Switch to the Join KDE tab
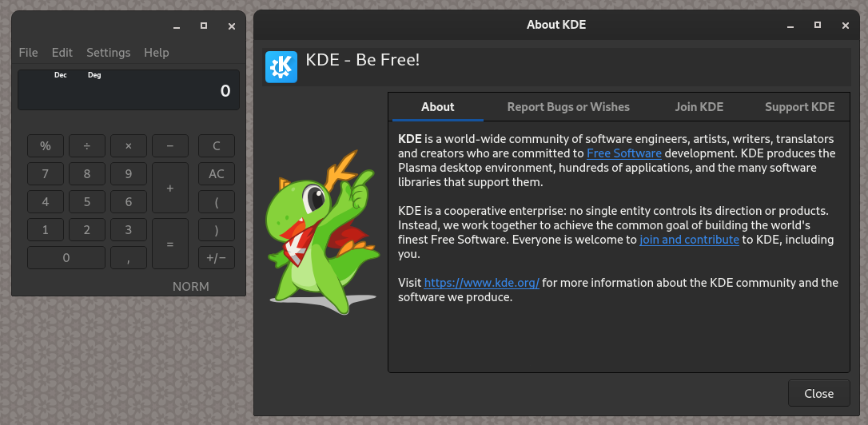The image size is (868, 425). click(x=699, y=107)
